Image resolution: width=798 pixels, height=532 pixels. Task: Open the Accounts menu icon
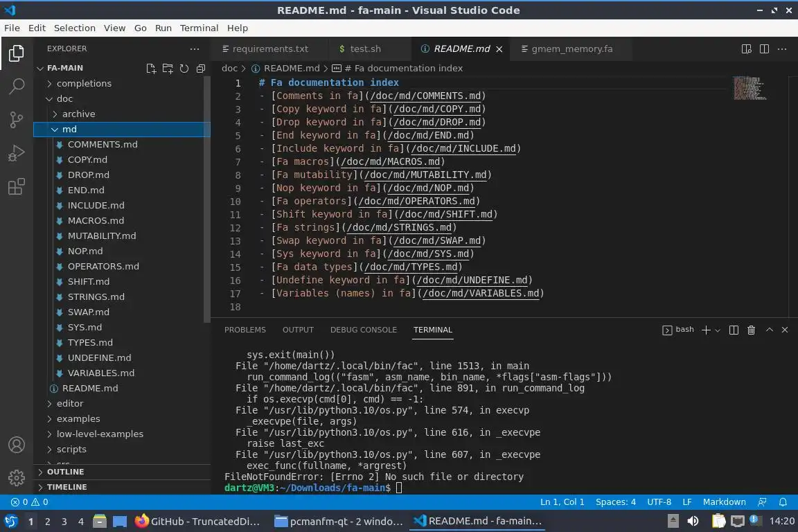pos(17,445)
